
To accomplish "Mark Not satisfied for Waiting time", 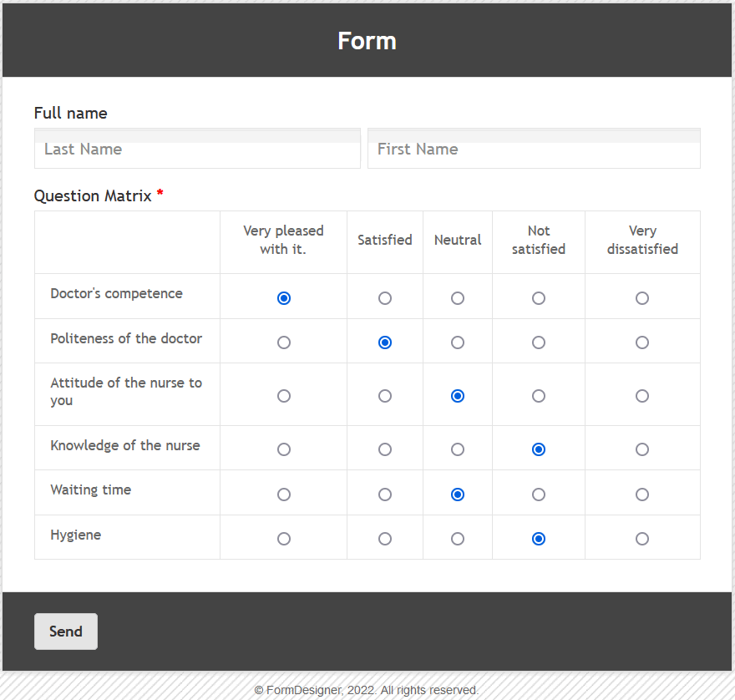I will click(x=539, y=495).
